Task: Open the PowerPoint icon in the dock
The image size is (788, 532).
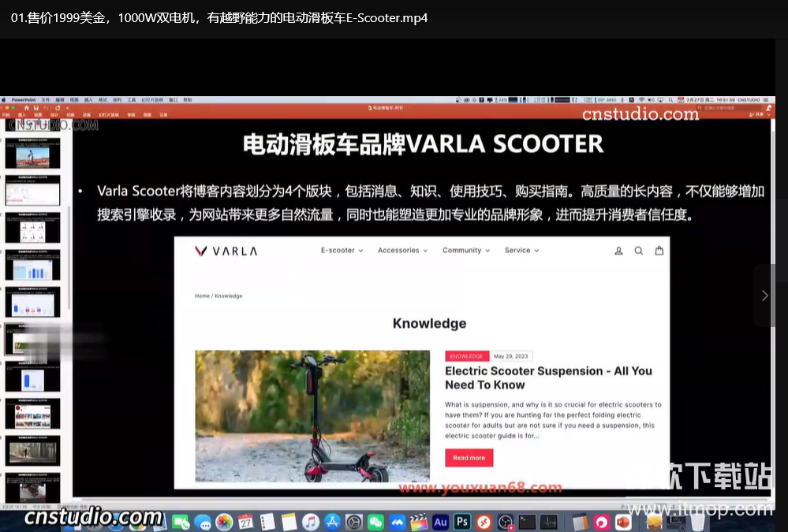Action: click(x=623, y=523)
